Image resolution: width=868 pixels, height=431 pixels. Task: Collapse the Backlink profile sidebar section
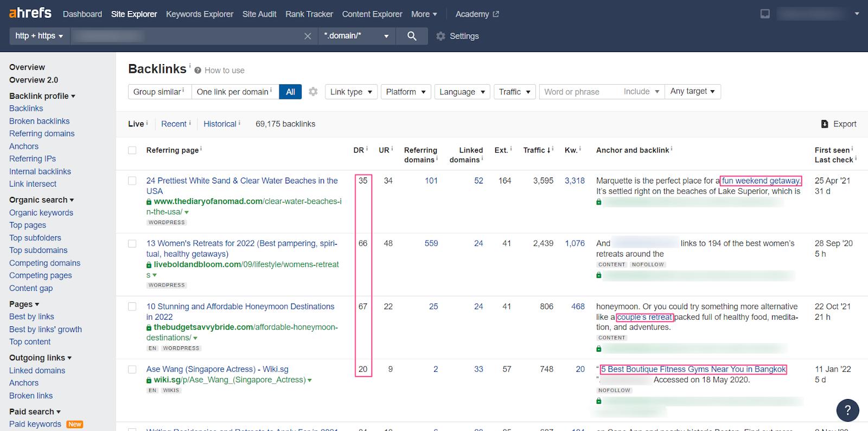click(x=42, y=96)
